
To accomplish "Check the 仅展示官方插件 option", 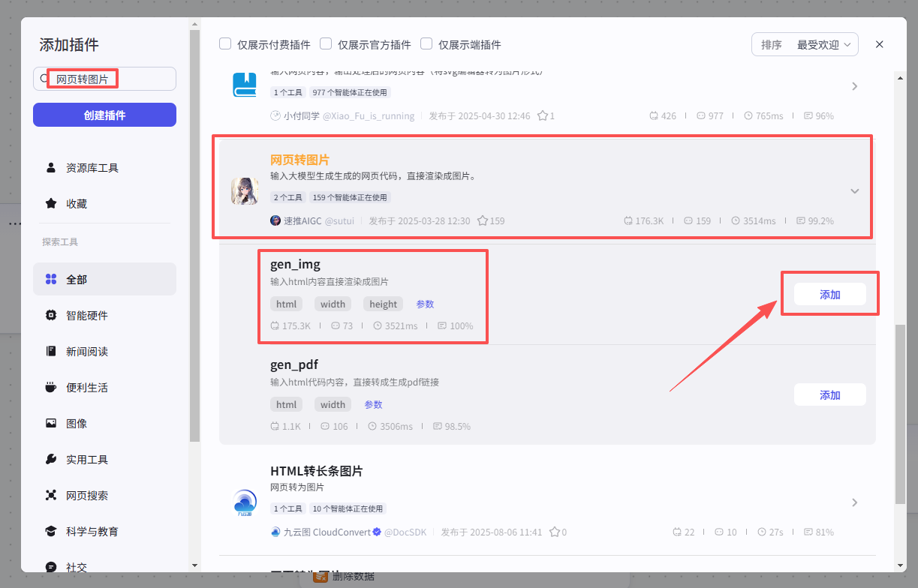I will click(326, 44).
